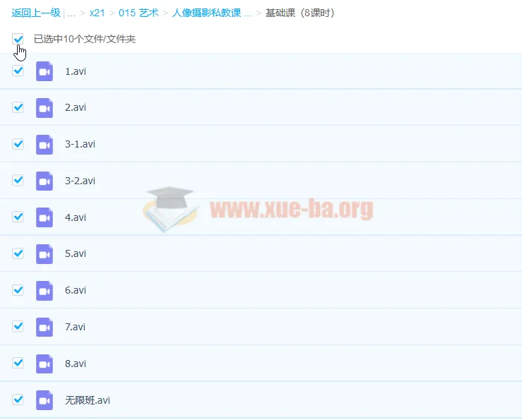The height and width of the screenshot is (420, 522).
Task: Click the video file icon for 3-1.avi
Action: click(45, 145)
